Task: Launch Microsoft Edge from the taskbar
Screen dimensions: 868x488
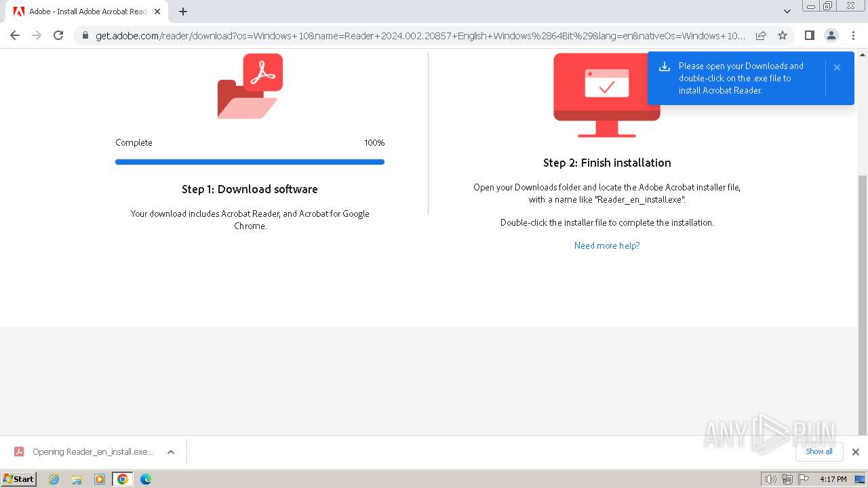Action: click(146, 479)
